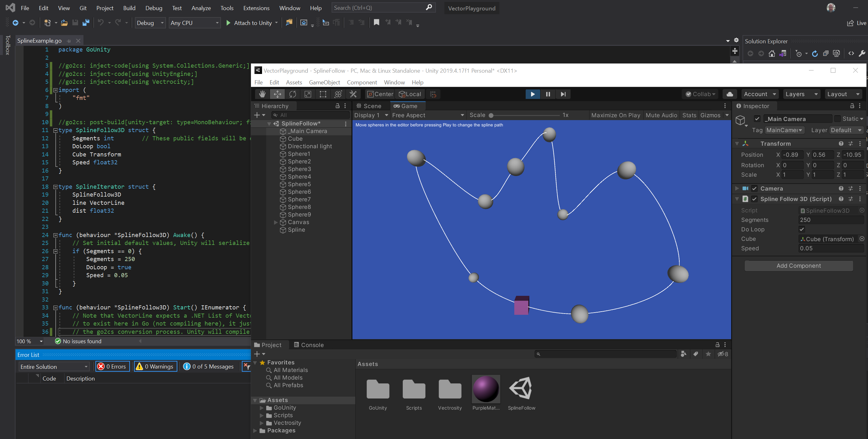Toggle the Static checkbox for Main Camera
The height and width of the screenshot is (439, 868).
click(837, 119)
